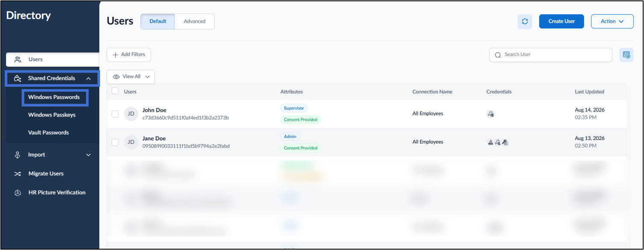The width and height of the screenshot is (644, 250).
Task: Click the magnifier icon in Search User
Action: [498, 55]
